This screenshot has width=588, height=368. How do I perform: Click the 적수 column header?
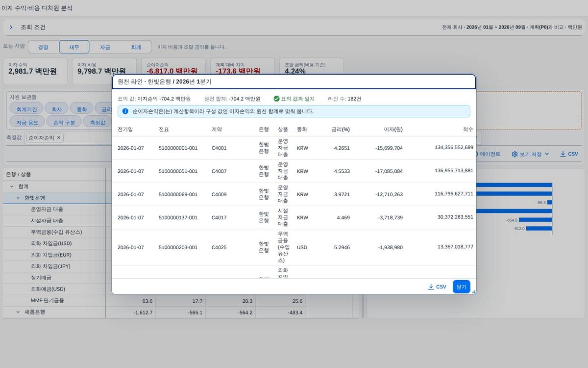(x=468, y=130)
